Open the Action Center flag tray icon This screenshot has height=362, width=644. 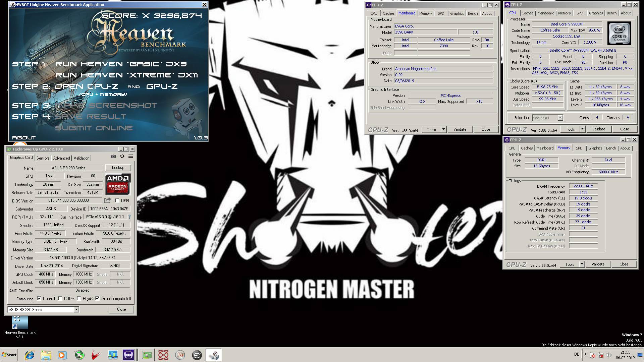click(x=593, y=355)
